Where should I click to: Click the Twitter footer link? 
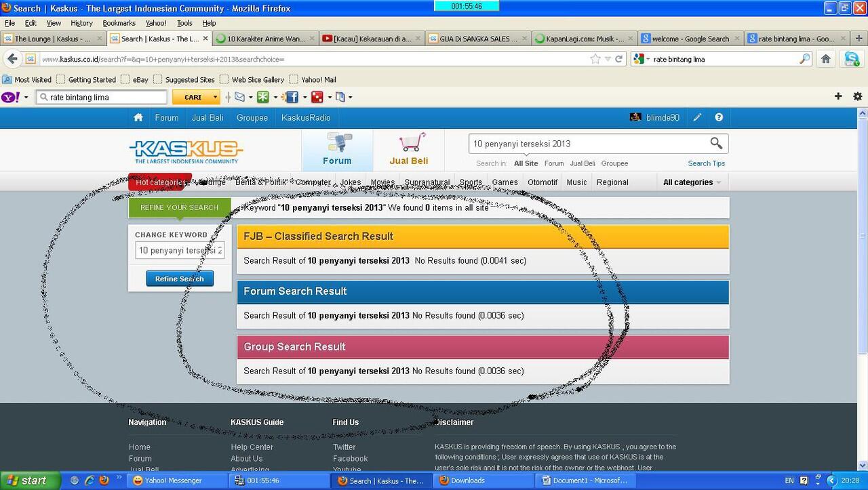[344, 447]
